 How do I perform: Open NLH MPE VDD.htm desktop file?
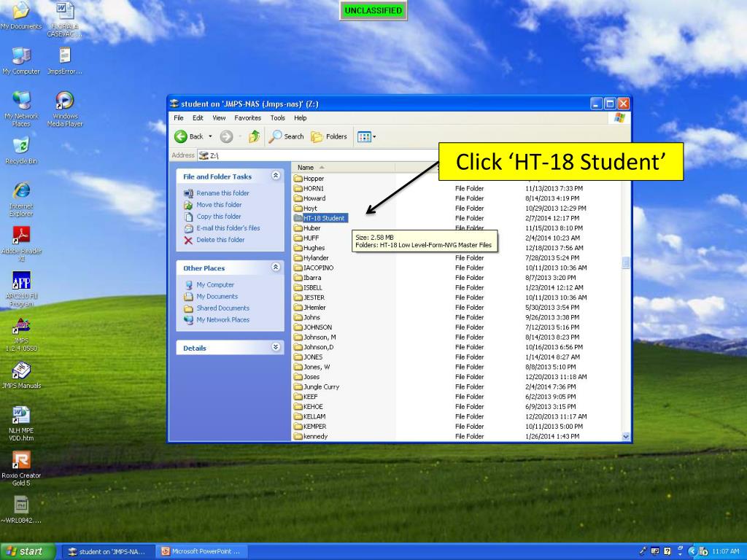pos(21,424)
